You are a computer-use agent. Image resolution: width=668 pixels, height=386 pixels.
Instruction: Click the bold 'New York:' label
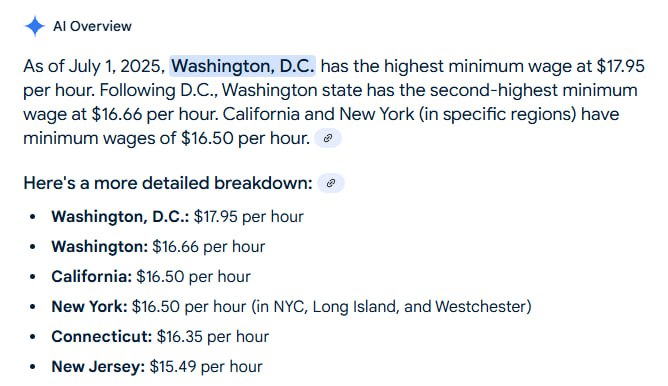[x=89, y=306]
